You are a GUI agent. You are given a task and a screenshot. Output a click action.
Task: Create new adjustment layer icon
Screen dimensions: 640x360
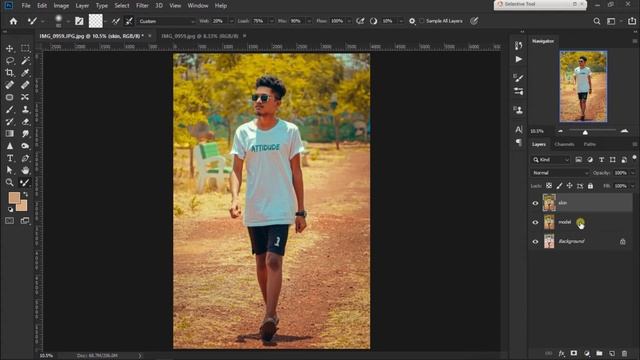coord(587,353)
